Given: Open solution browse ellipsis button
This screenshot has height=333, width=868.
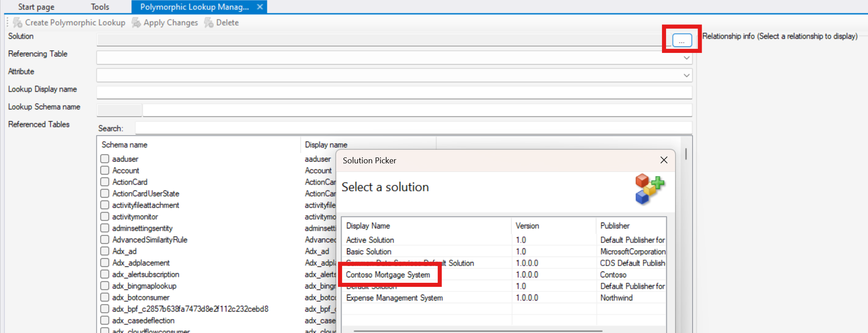Looking at the screenshot, I should [681, 40].
